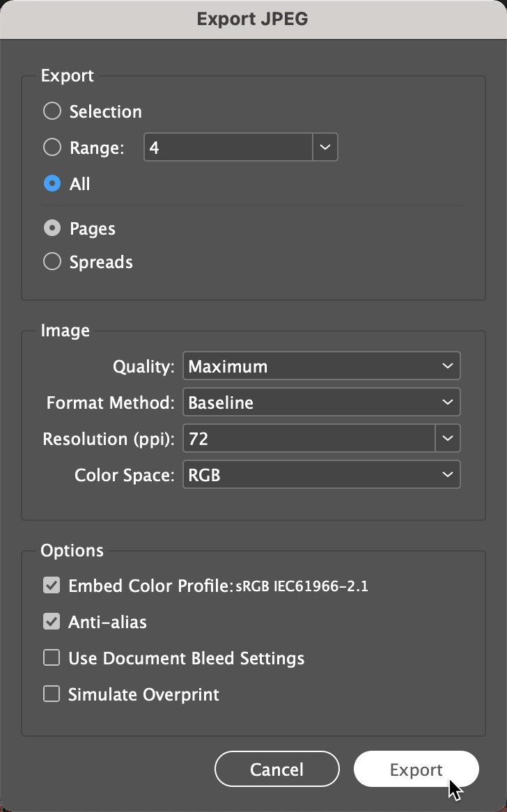Click the Export button

[416, 769]
